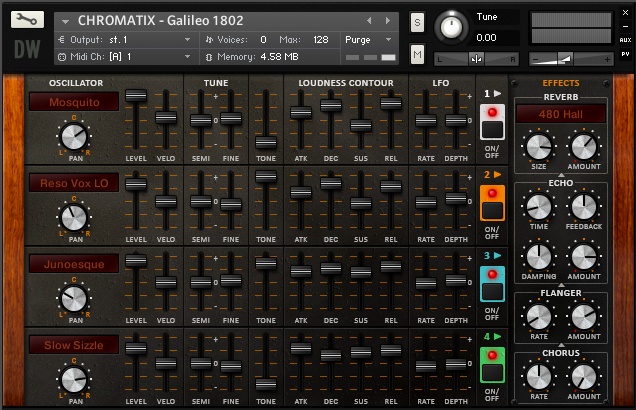Click the Echo Feedback knob
Viewport: 636px width, 410px height.
point(584,207)
